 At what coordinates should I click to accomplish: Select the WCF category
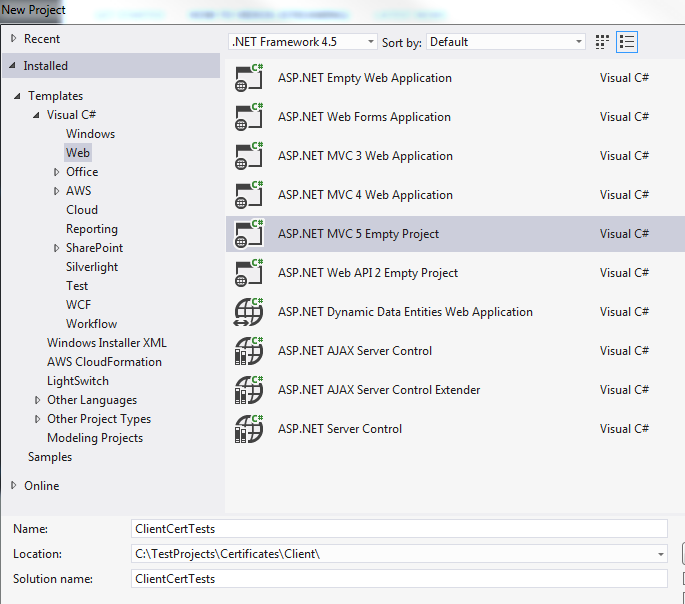click(79, 305)
